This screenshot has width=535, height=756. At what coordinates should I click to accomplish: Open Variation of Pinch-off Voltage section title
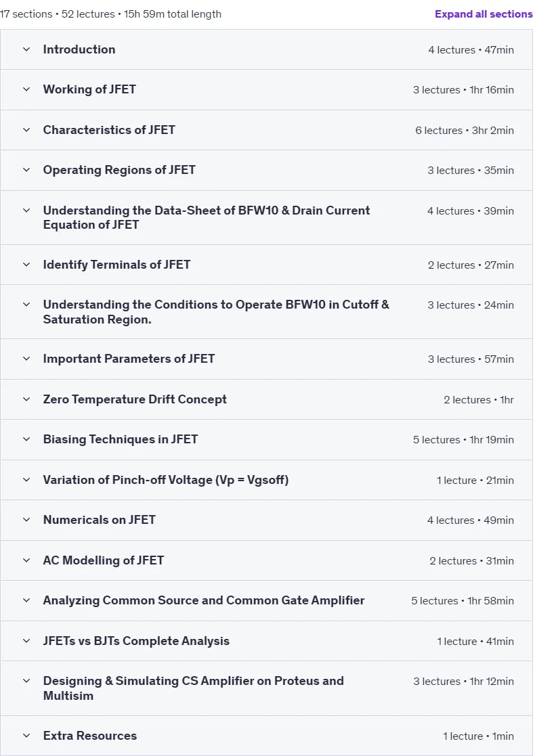pos(165,480)
